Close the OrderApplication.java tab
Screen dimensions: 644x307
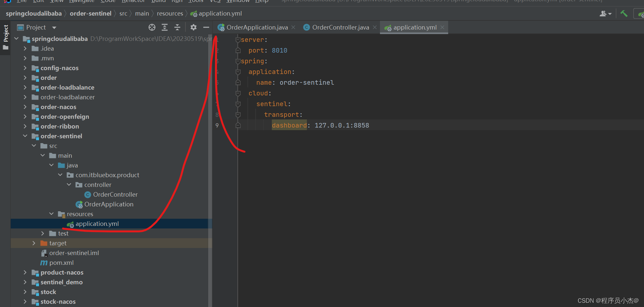pos(293,27)
